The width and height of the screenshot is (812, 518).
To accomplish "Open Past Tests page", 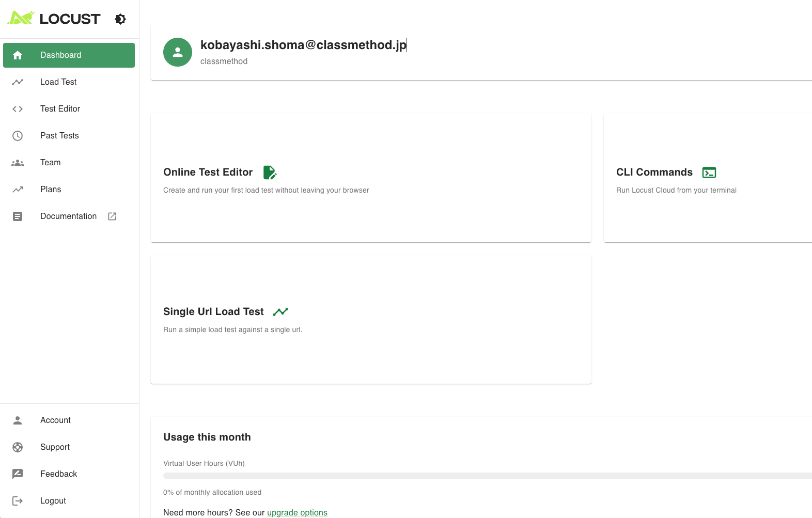I will pos(69,136).
